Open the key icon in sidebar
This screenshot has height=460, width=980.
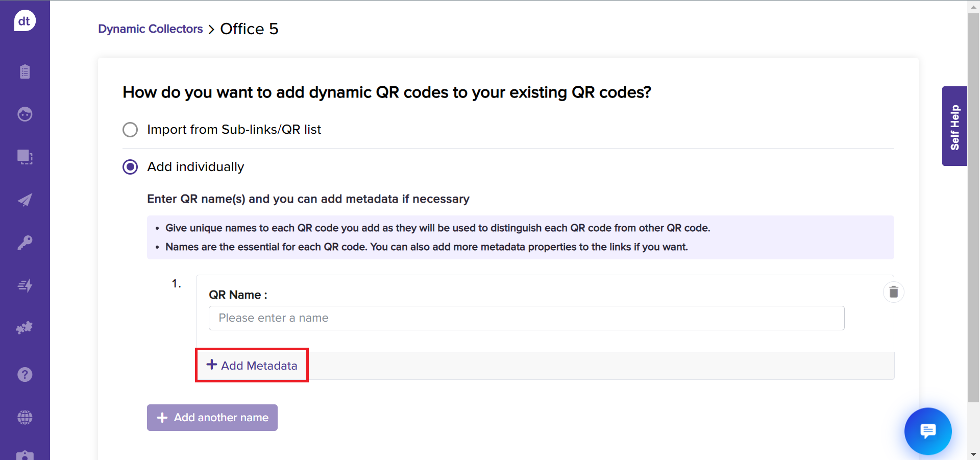pos(24,243)
